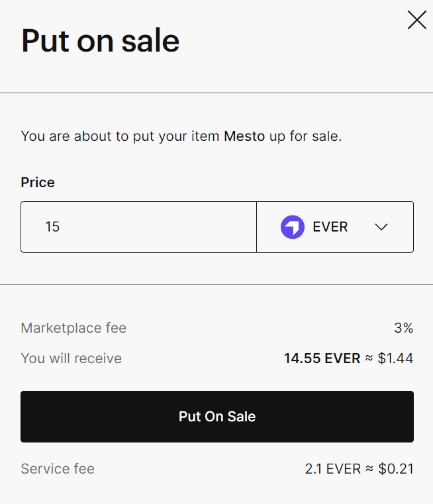Focus the Price input field showing 15
This screenshot has width=433, height=504.
tap(138, 227)
